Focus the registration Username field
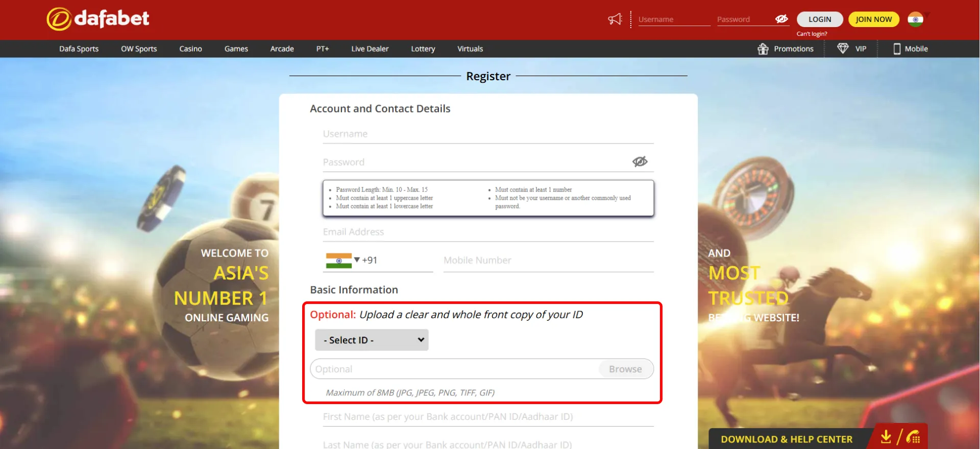This screenshot has height=449, width=980. [x=488, y=134]
